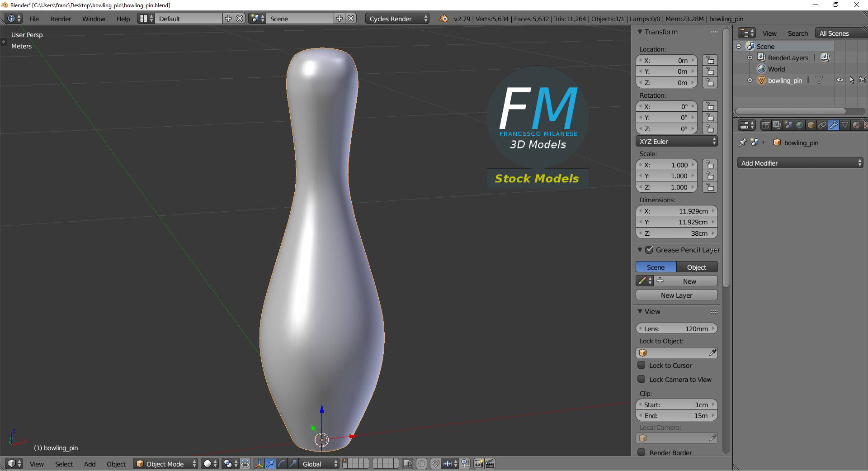This screenshot has width=868, height=471.
Task: Collapse the View panel
Action: (640, 311)
